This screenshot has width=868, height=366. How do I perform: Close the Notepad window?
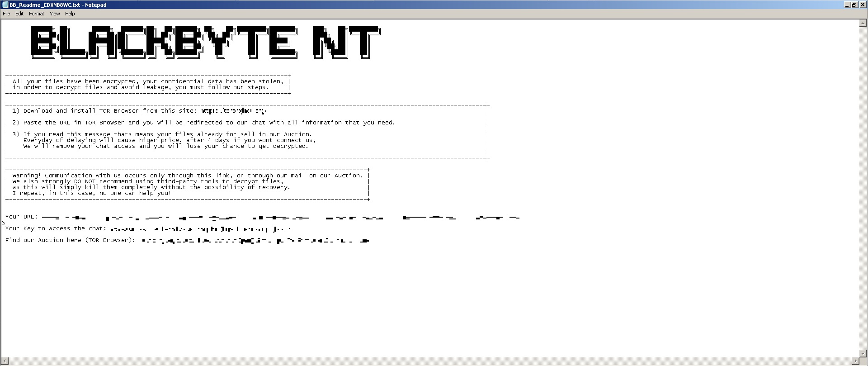point(862,5)
